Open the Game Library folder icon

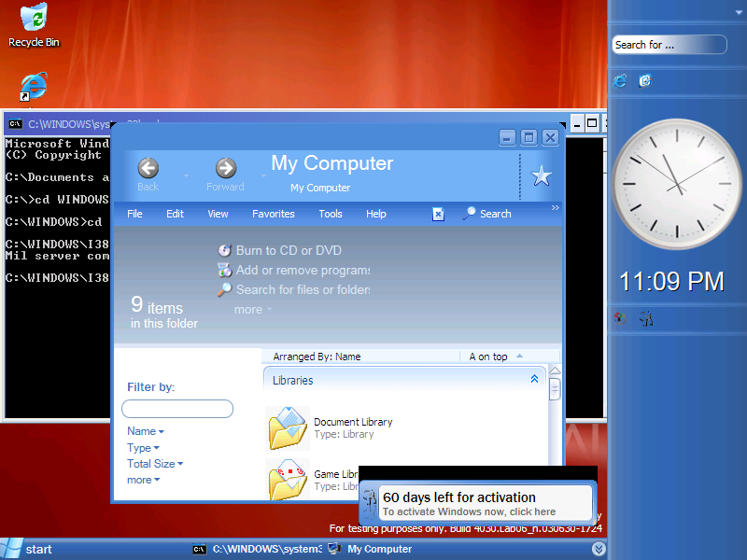pyautogui.click(x=288, y=480)
